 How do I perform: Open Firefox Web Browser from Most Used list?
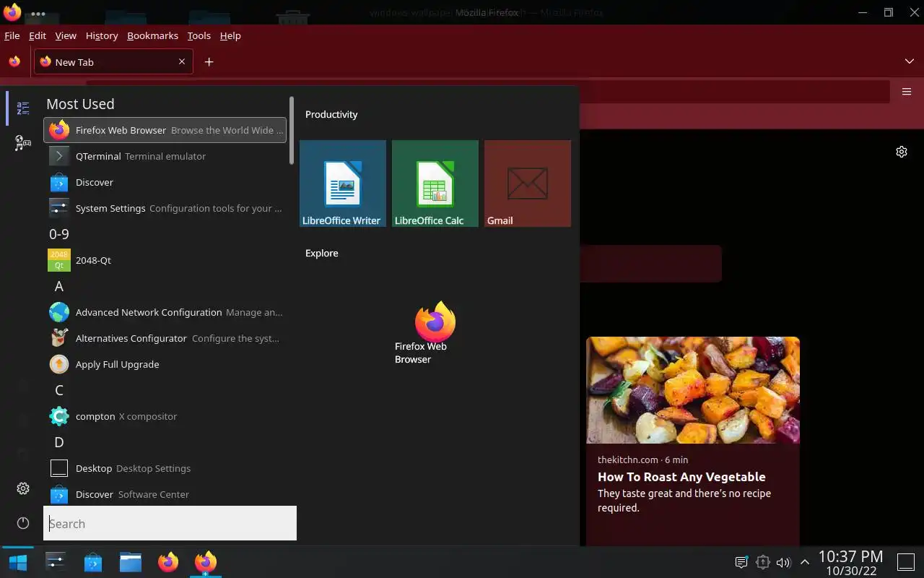point(165,130)
